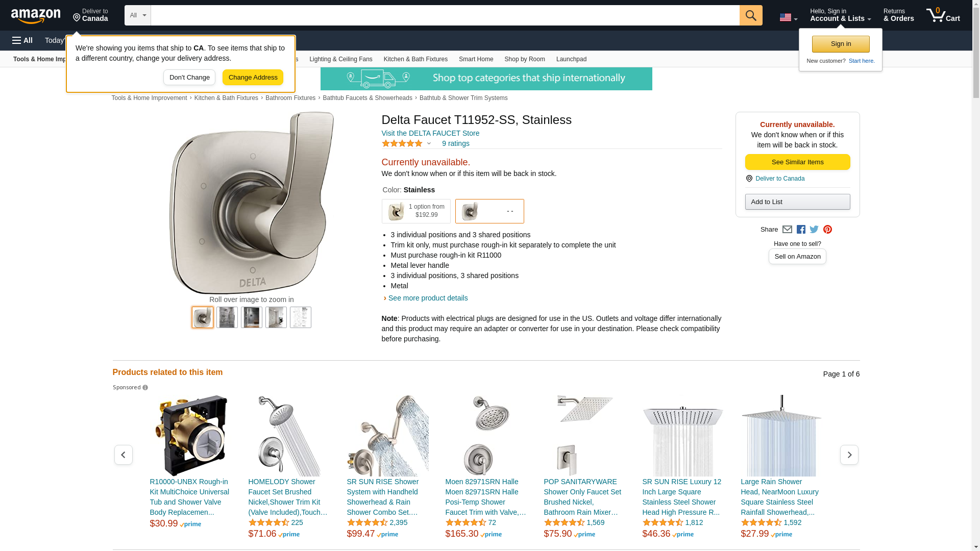The image size is (980, 551).
Task: Expand the star ratings popover arrow
Action: tap(429, 144)
